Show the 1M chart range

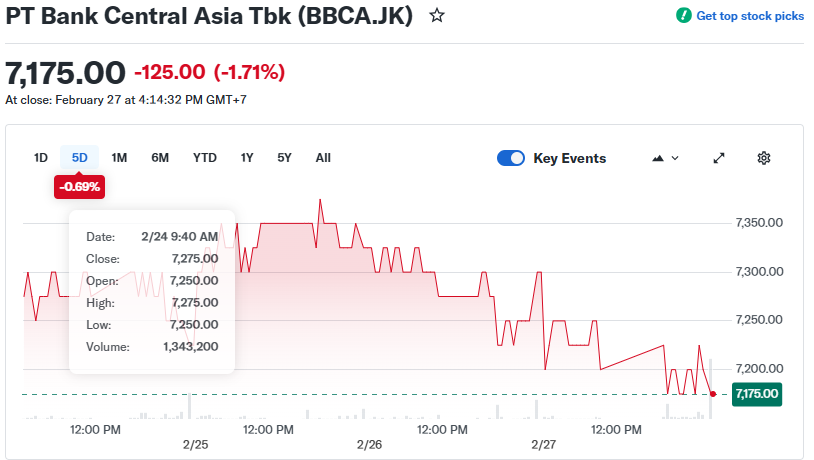coord(119,158)
